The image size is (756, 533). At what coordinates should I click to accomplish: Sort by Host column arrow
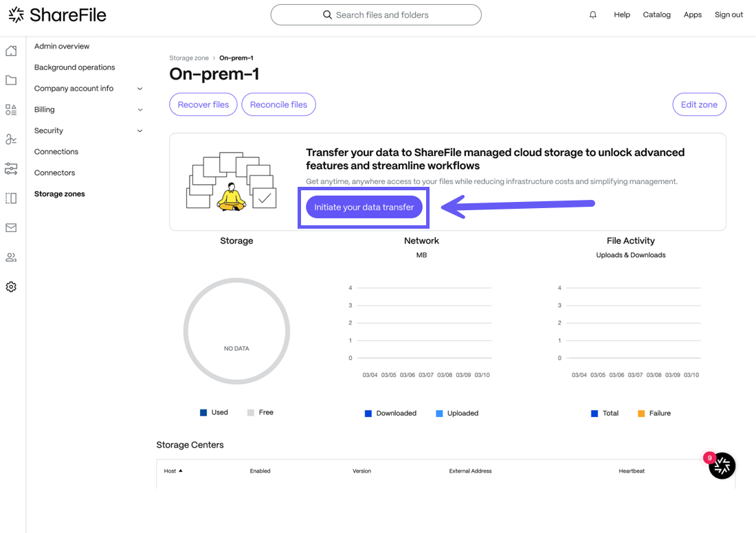pos(181,470)
